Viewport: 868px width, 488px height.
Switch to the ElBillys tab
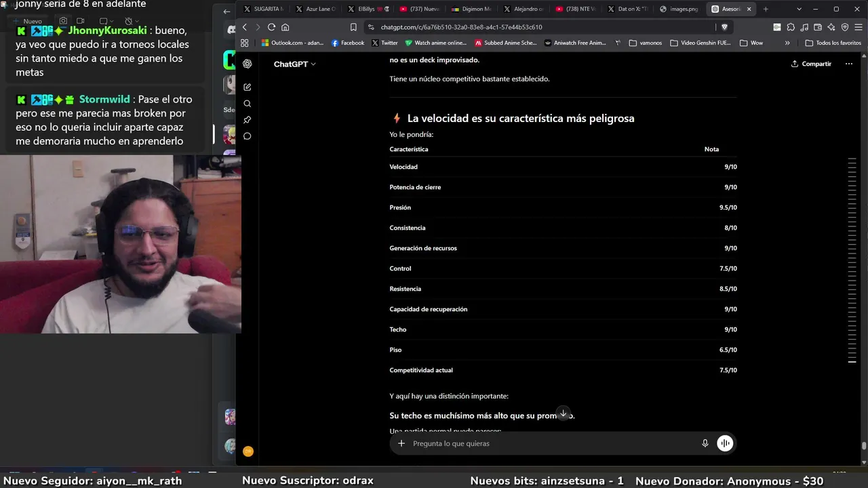(x=368, y=9)
